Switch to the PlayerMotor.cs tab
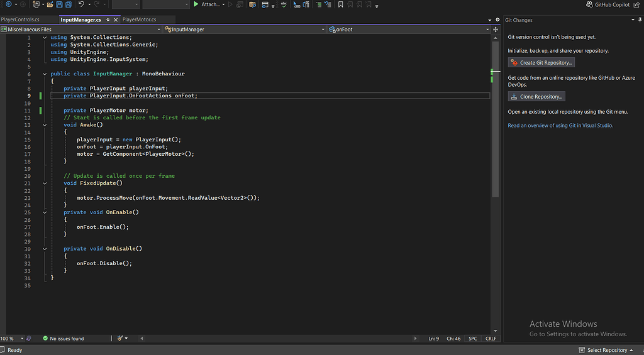The image size is (644, 355). pos(139,20)
